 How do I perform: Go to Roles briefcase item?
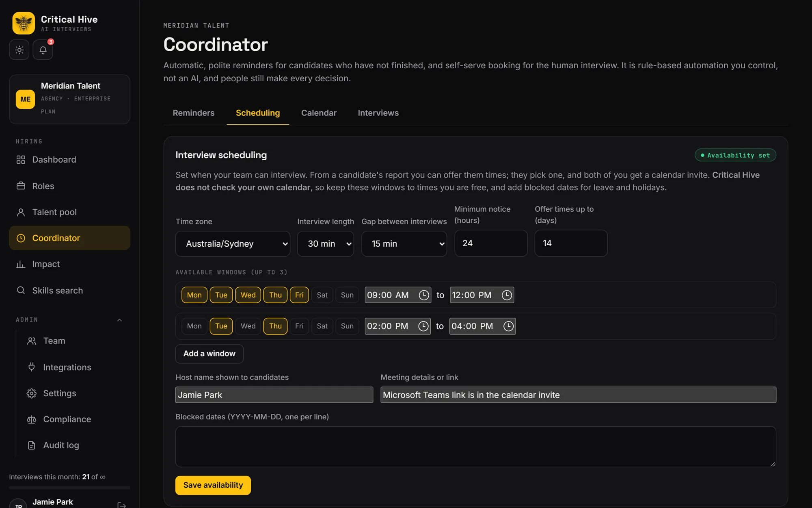pos(69,186)
